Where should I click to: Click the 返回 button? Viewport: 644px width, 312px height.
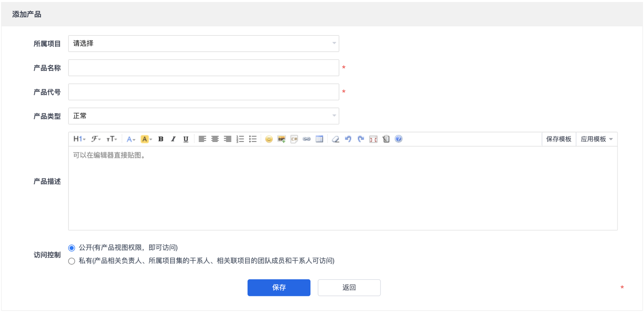[x=349, y=288]
